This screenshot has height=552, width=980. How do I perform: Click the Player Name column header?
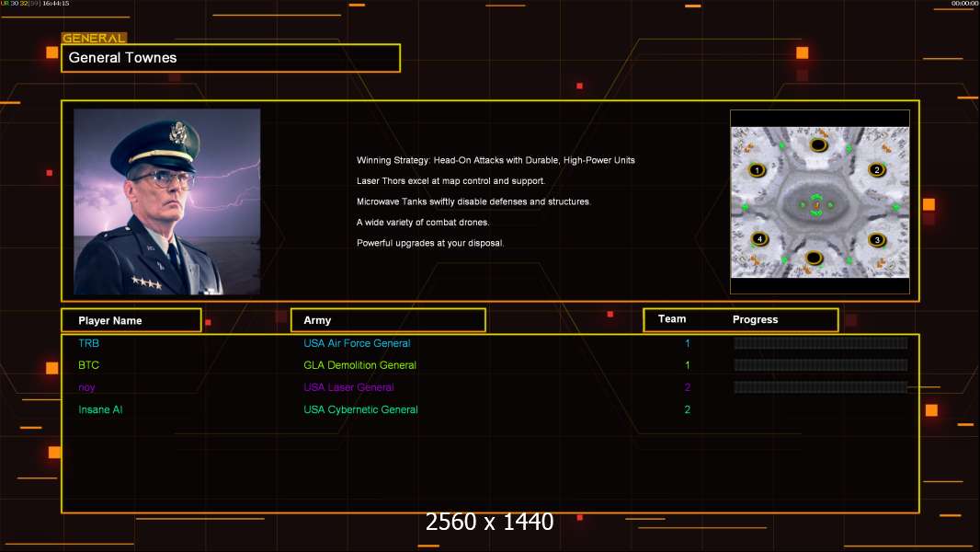click(x=131, y=320)
